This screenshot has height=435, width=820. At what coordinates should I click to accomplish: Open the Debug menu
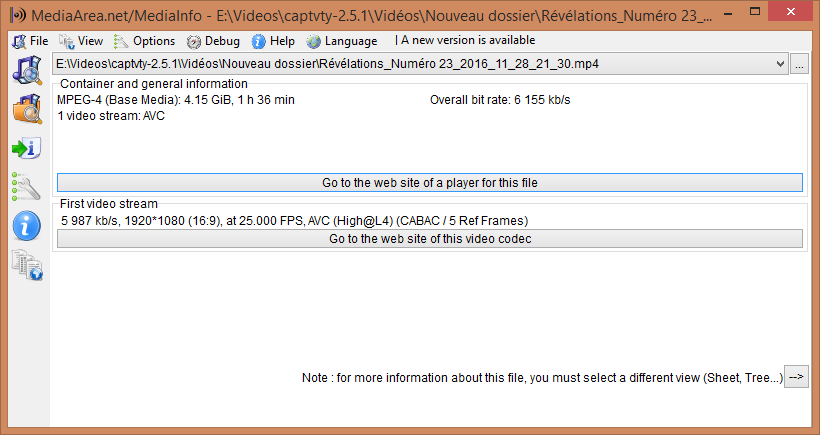pyautogui.click(x=213, y=41)
